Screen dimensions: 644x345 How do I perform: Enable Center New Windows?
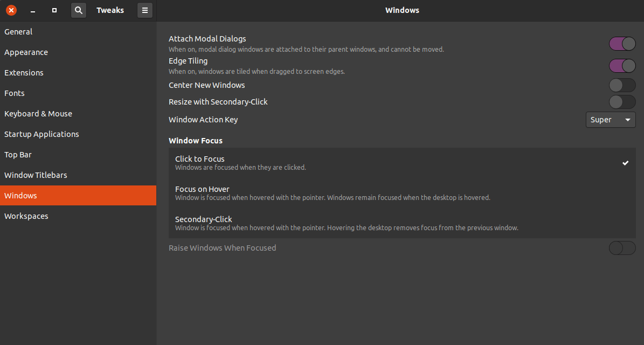click(x=622, y=85)
